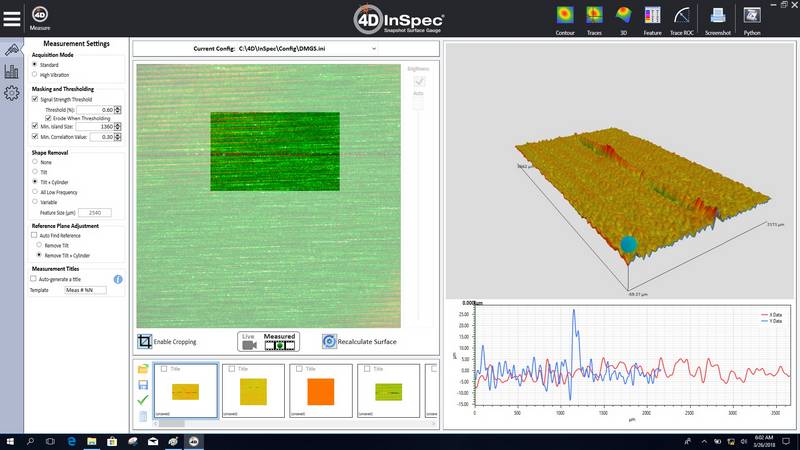Click the green checkmark icon
The image size is (800, 450).
pos(143,399)
